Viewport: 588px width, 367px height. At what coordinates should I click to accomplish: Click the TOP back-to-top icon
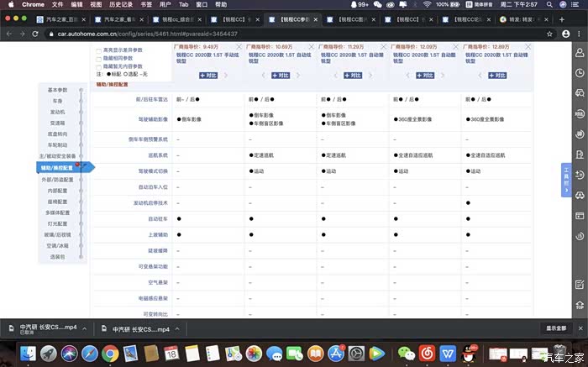pos(579,306)
